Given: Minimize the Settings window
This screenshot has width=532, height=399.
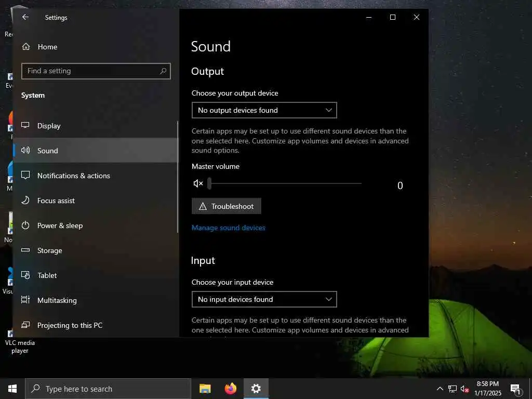Looking at the screenshot, I should pos(369,17).
